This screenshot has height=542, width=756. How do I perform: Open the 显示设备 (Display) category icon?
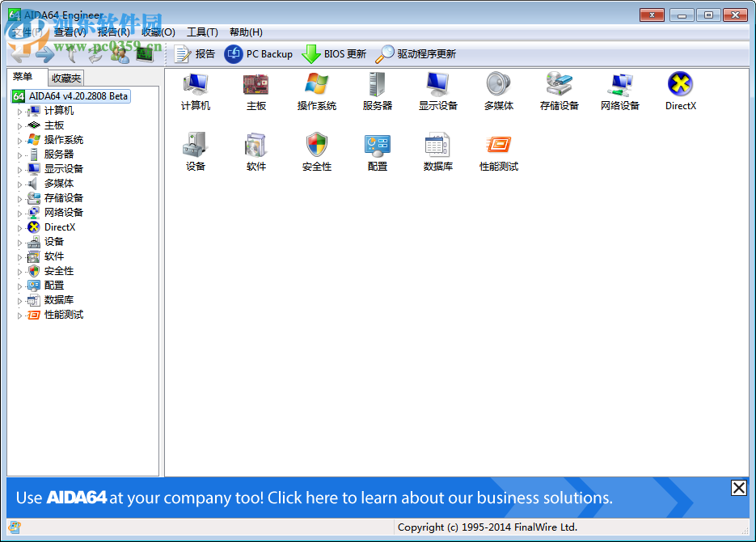tap(437, 91)
